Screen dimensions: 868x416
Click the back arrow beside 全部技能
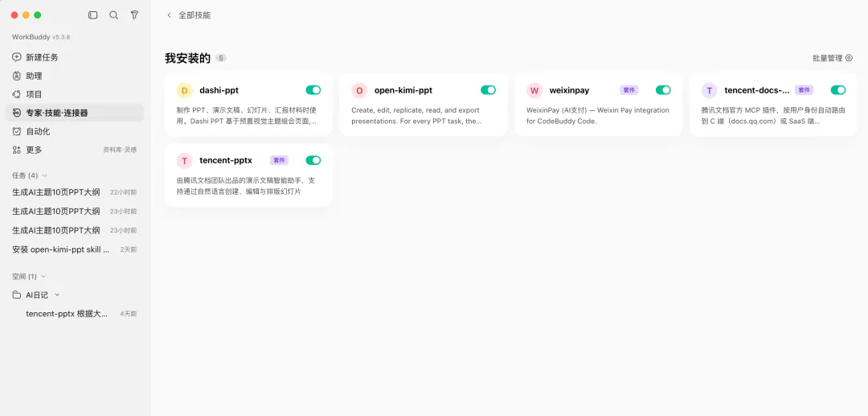(169, 15)
